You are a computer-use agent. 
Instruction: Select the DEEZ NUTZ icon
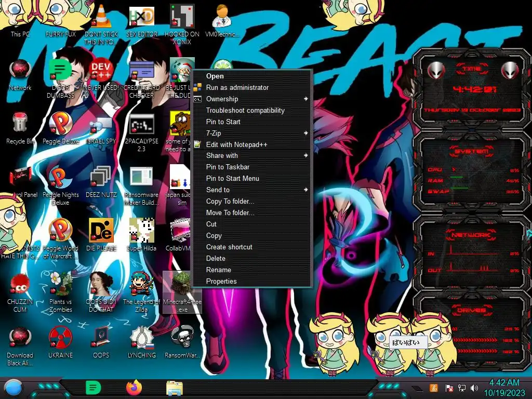click(x=101, y=182)
